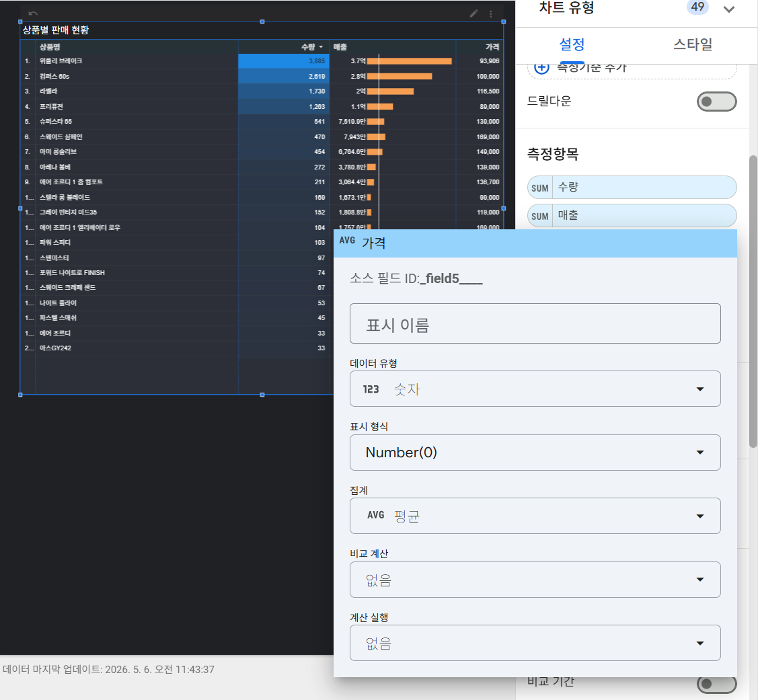Select the 에어 조르디 1 줌 컴포트 row
The width and height of the screenshot is (758, 700).
point(71,182)
